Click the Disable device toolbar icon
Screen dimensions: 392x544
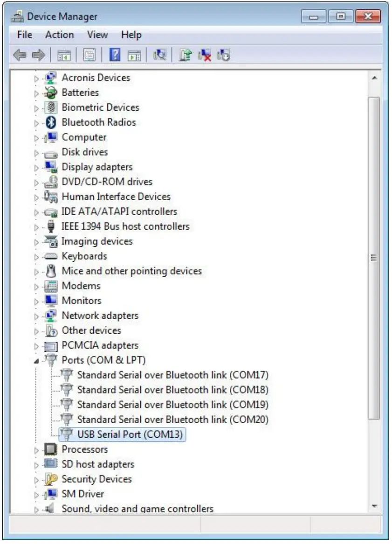point(223,56)
